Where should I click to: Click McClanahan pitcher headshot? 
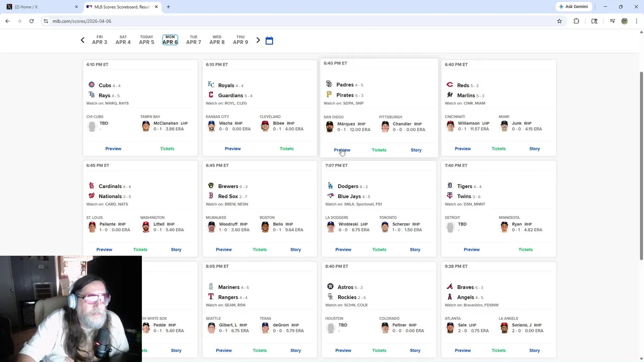click(146, 126)
